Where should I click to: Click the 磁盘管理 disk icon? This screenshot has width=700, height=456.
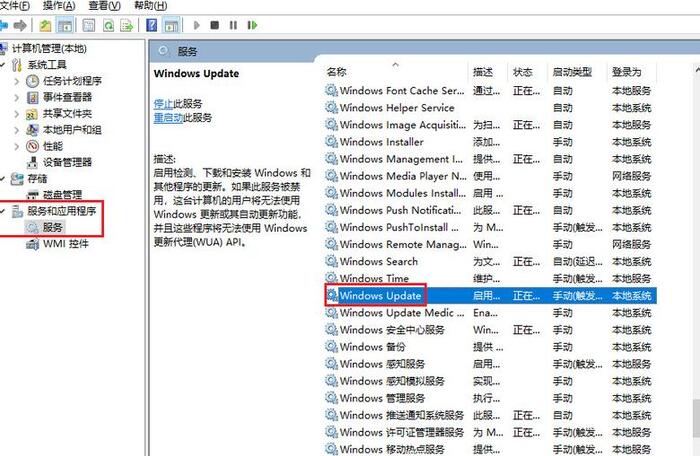(x=33, y=195)
